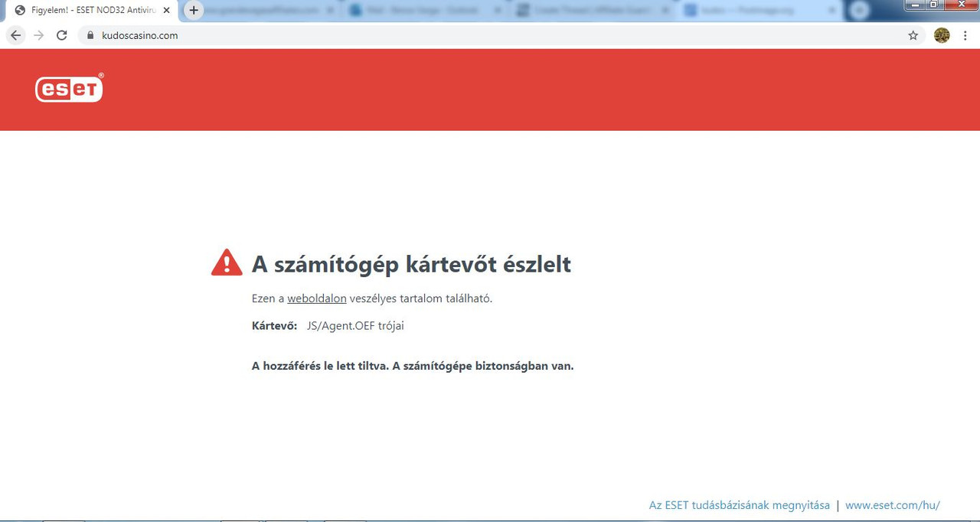Open the Chrome three-dot menu
Screen dimensions: 980x522
click(965, 35)
